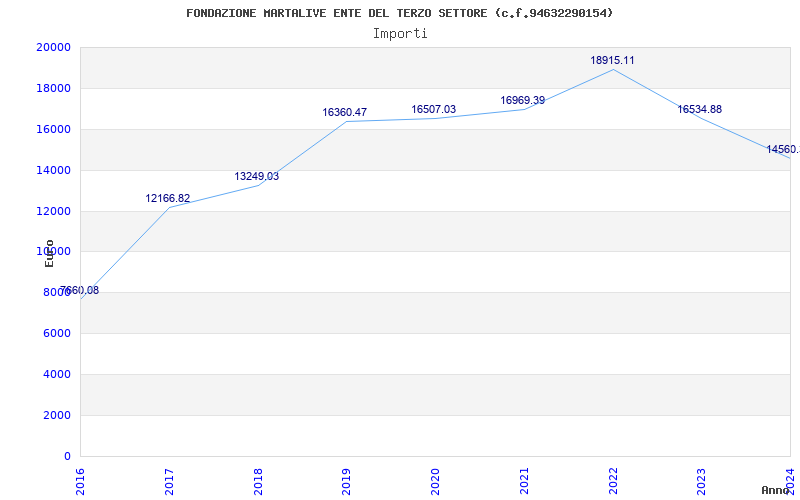
Task: Click the 4000 y-axis tick label
Action: click(x=56, y=375)
